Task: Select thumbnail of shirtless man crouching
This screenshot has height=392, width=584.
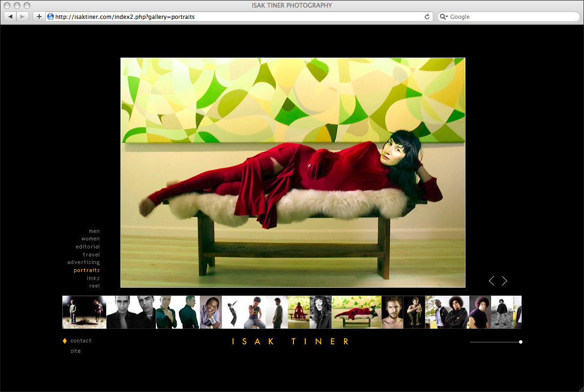Action: click(x=414, y=312)
